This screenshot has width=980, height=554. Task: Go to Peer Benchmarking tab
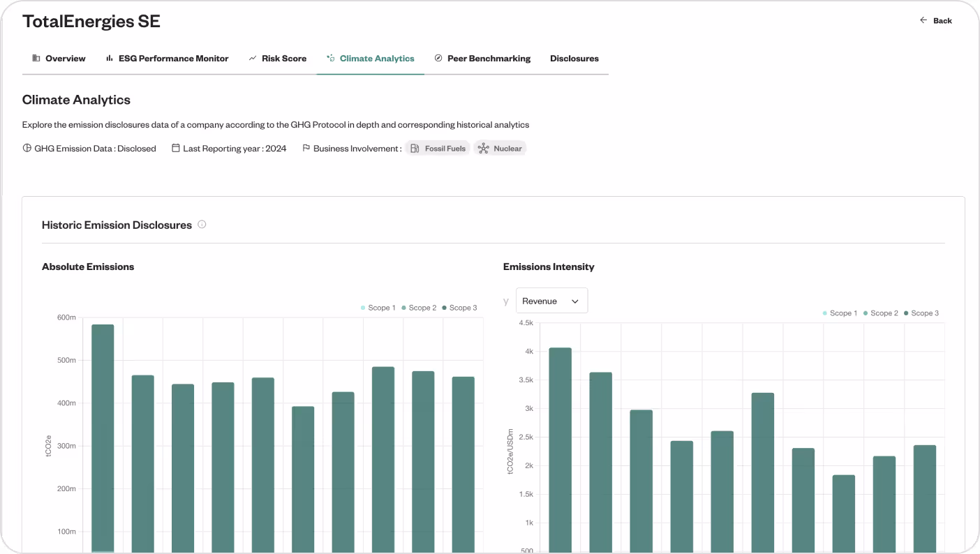point(482,59)
